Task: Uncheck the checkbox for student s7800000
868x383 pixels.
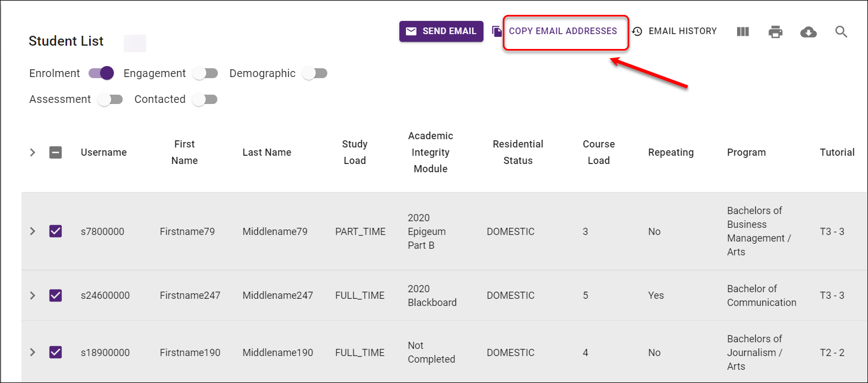Action: 56,231
